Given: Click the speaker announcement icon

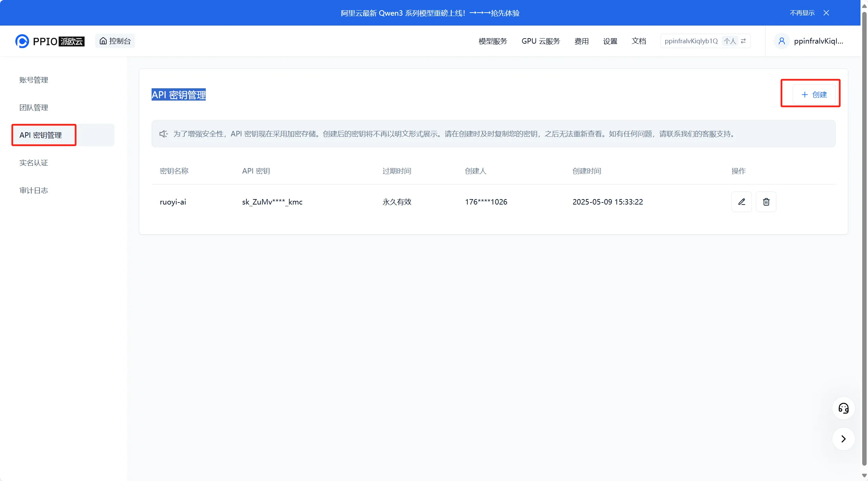Looking at the screenshot, I should (164, 134).
